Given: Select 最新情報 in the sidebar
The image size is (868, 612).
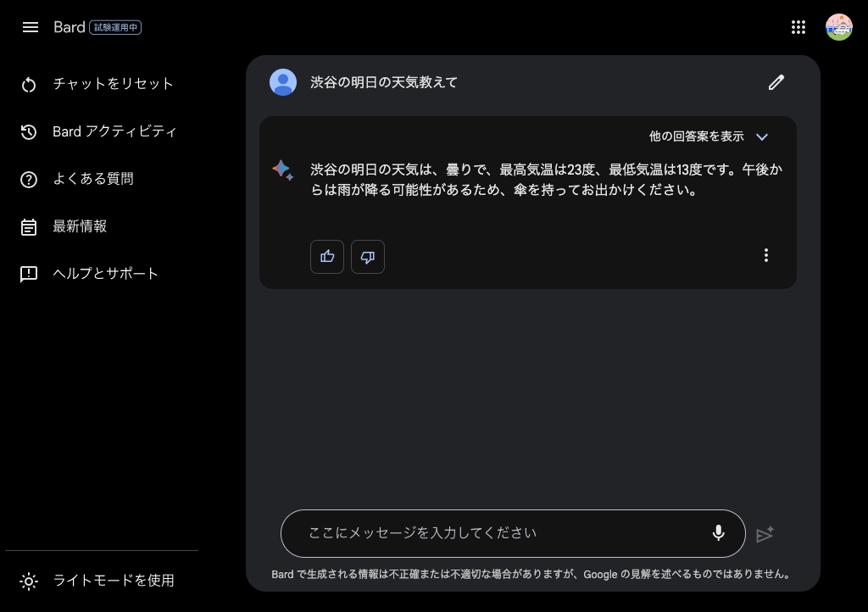Looking at the screenshot, I should [80, 226].
